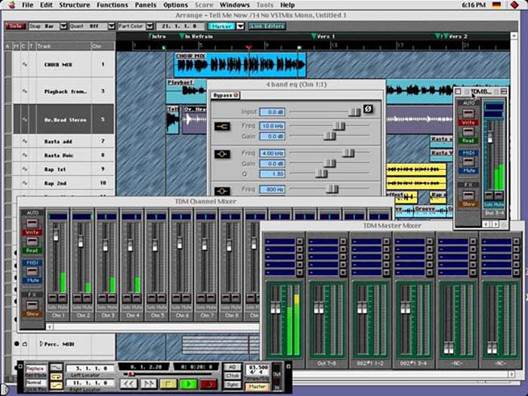Click the Marker button in transport bar
Viewport: 528px width, 396px height.
point(256,387)
